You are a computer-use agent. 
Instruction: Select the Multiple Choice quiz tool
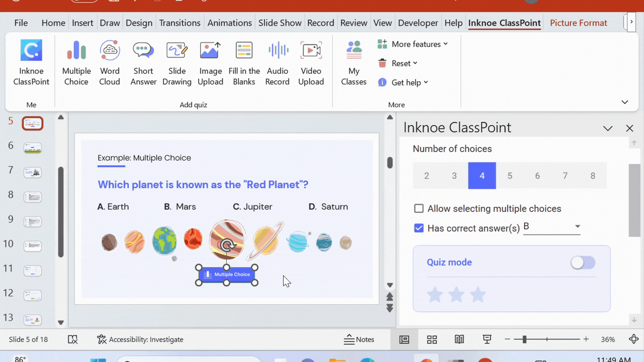76,62
